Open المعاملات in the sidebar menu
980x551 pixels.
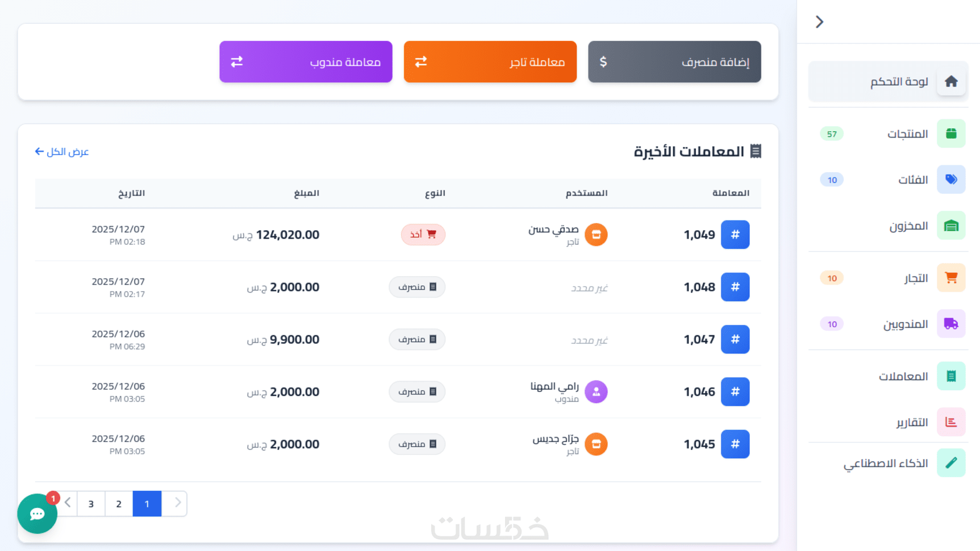(x=903, y=376)
